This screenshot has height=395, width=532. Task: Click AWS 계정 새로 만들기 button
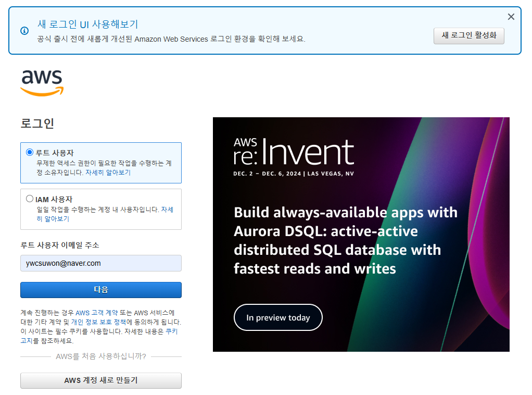pos(101,380)
